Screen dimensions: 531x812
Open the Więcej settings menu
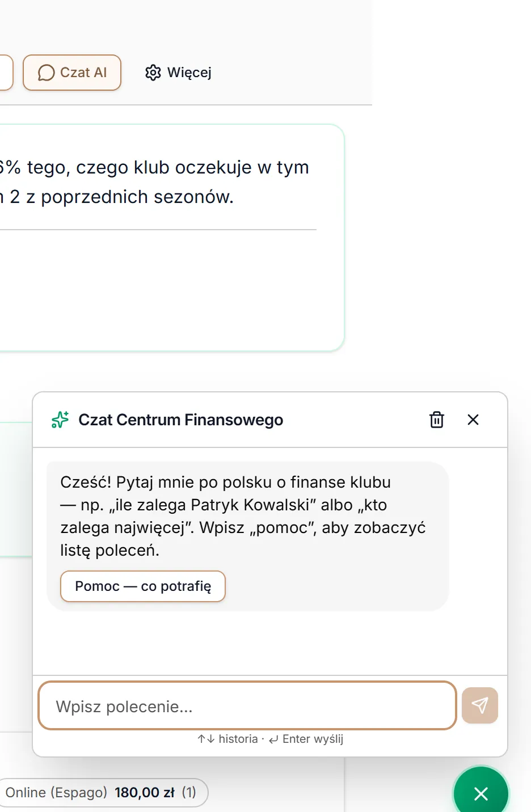point(178,73)
